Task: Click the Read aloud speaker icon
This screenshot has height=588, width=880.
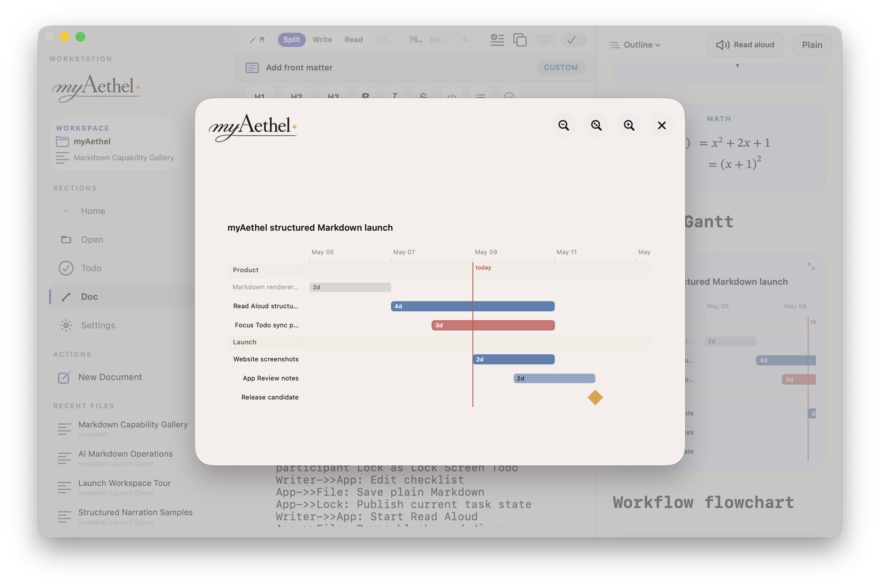Action: [x=722, y=45]
